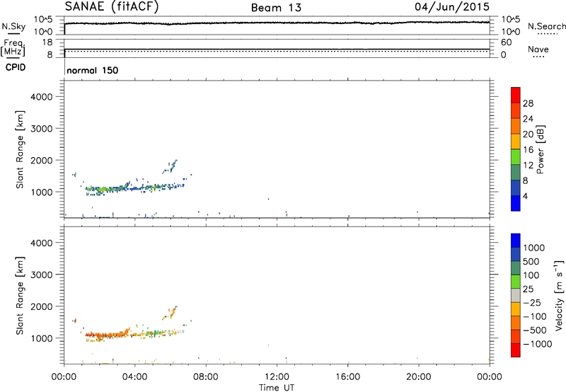This screenshot has width=566, height=392.
Task: Click the blue 1000 velocity colorbar segment
Action: click(x=516, y=241)
